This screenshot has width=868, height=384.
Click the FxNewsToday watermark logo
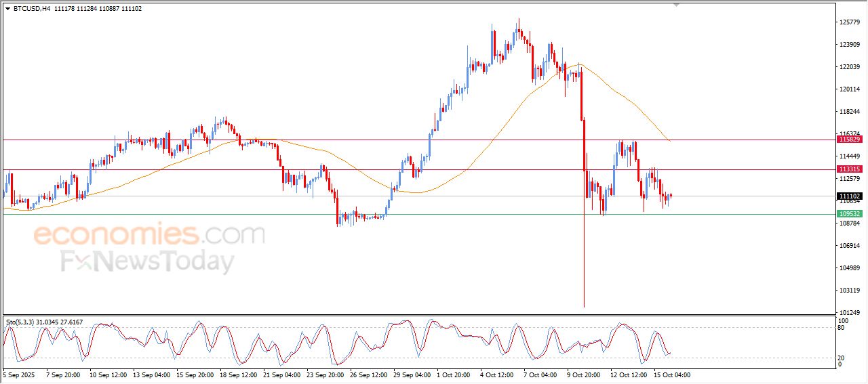coord(148,261)
